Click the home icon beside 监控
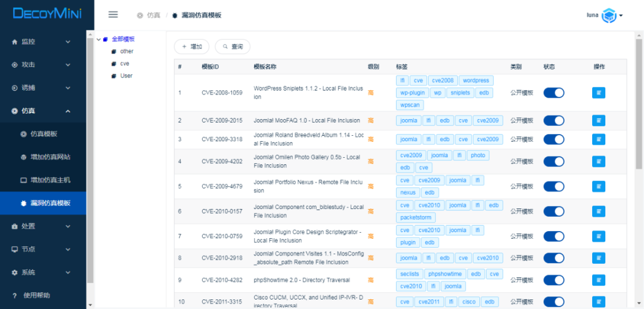This screenshot has height=309, width=644. [x=15, y=42]
